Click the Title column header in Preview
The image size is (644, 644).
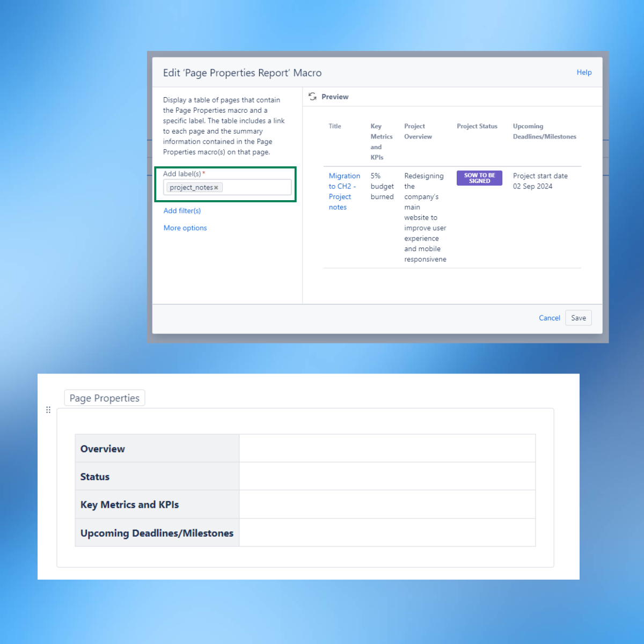coord(334,126)
